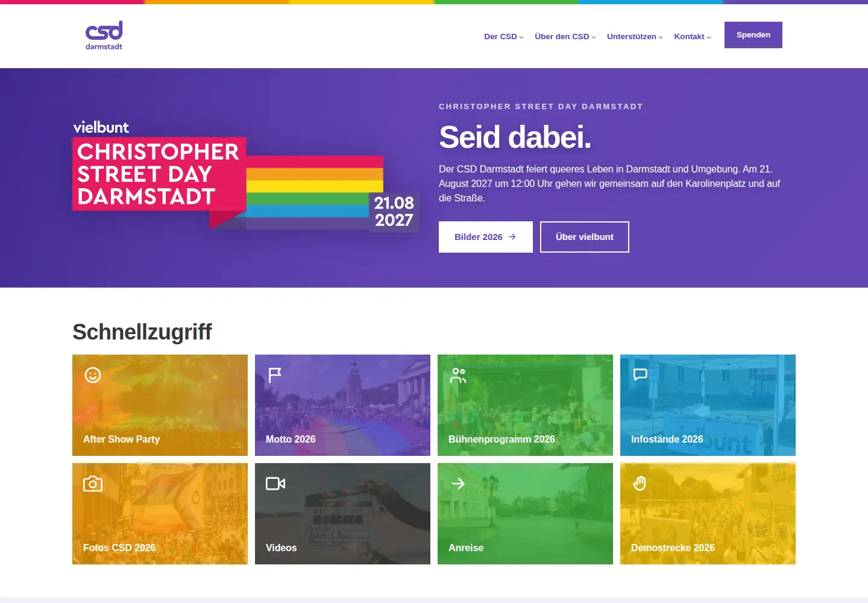Viewport: 868px width, 603px height.
Task: Open the Infostände 2026 tile
Action: pos(708,405)
